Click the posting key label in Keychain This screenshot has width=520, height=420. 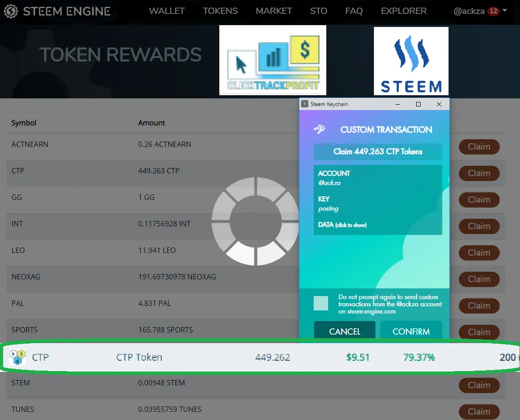[329, 208]
